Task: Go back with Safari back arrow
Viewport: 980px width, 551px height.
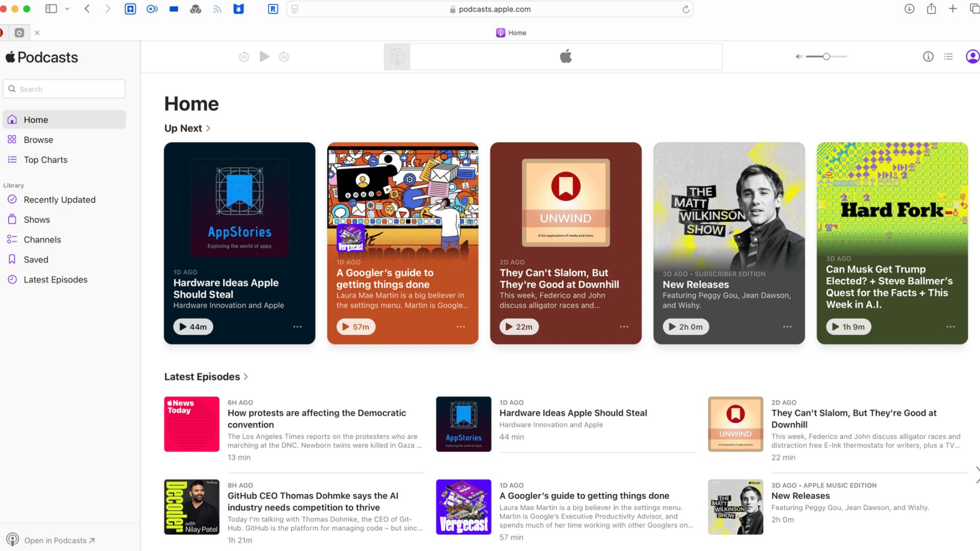Action: (x=87, y=9)
